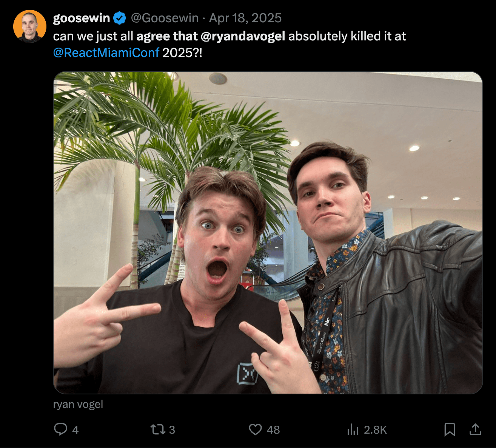This screenshot has width=496, height=448.
Task: Click the reply speech bubble icon
Action: point(60,429)
